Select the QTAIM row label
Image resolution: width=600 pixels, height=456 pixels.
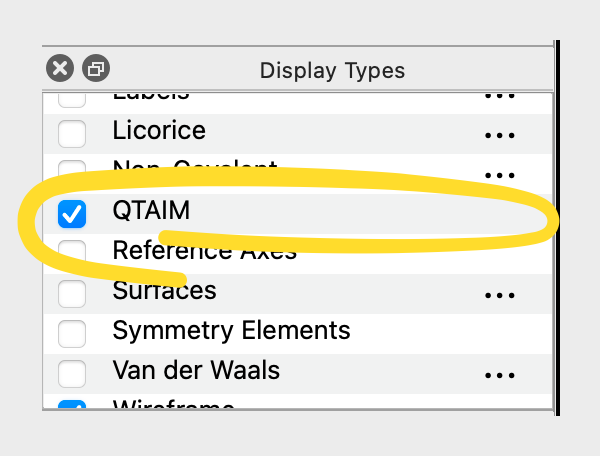151,211
